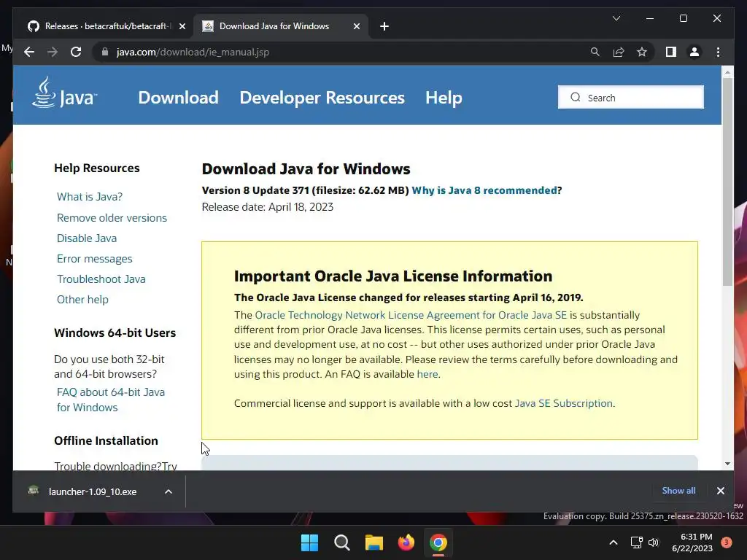
Task: Open the notification count badge
Action: (726, 542)
